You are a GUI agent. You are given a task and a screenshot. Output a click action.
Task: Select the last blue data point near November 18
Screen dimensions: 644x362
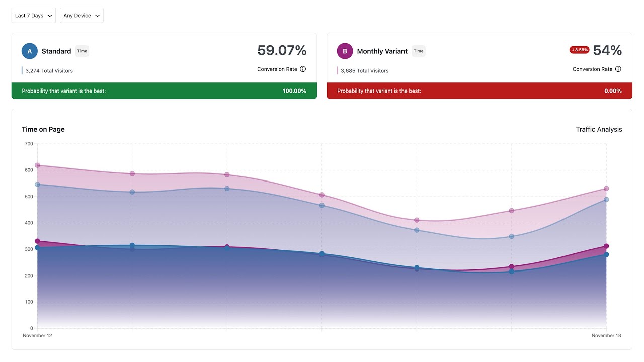tap(606, 254)
